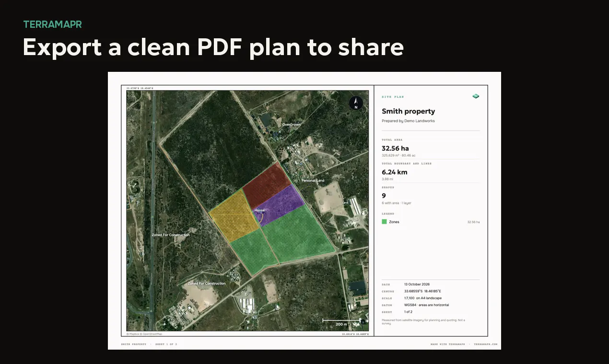Click the '32.56 ha' total area value
The width and height of the screenshot is (609, 364).
[395, 148]
